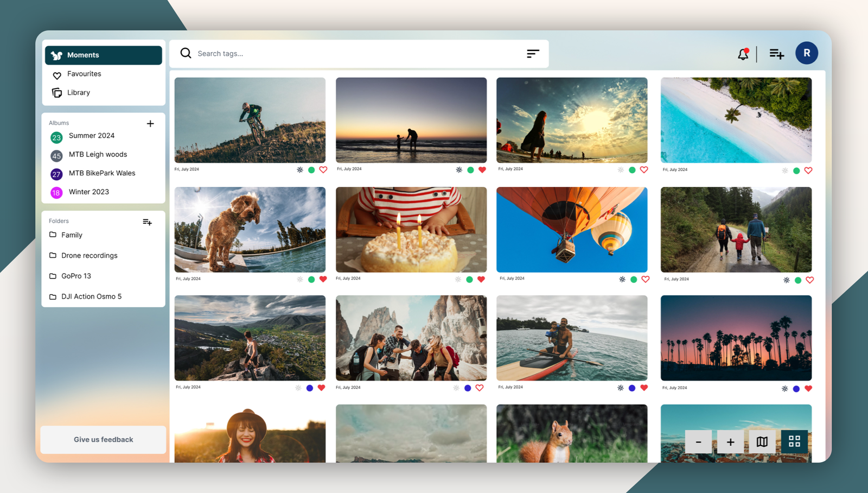Open user profile avatar R
The width and height of the screenshot is (868, 493).
806,53
